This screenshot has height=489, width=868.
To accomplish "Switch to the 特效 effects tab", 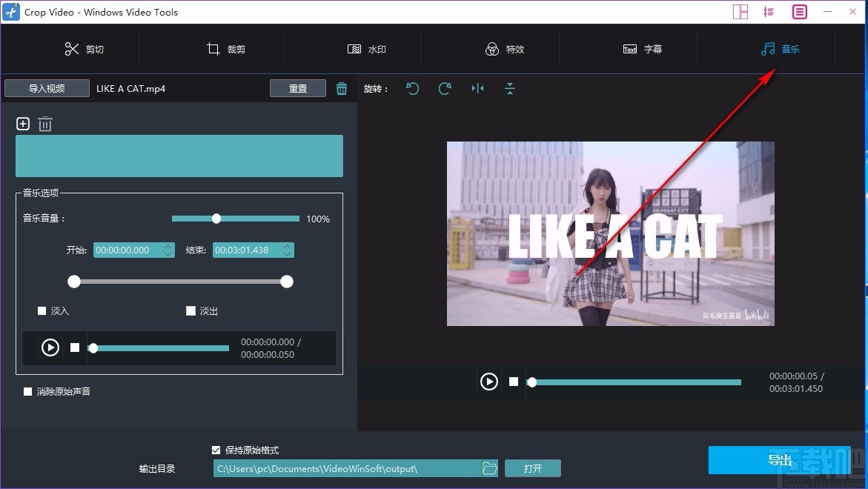I will coord(505,49).
